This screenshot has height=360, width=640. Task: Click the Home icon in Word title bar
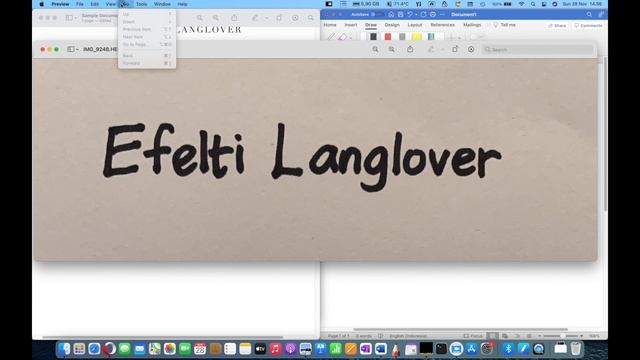click(391, 14)
